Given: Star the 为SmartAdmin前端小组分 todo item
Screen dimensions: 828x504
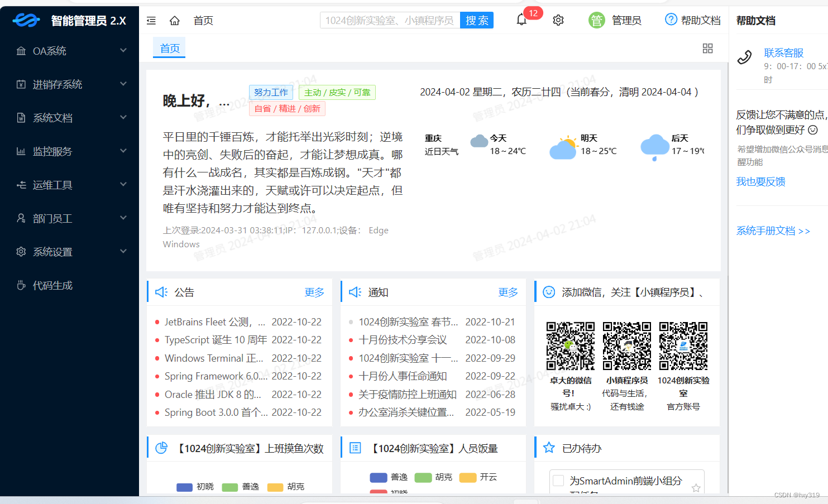Looking at the screenshot, I should point(696,488).
